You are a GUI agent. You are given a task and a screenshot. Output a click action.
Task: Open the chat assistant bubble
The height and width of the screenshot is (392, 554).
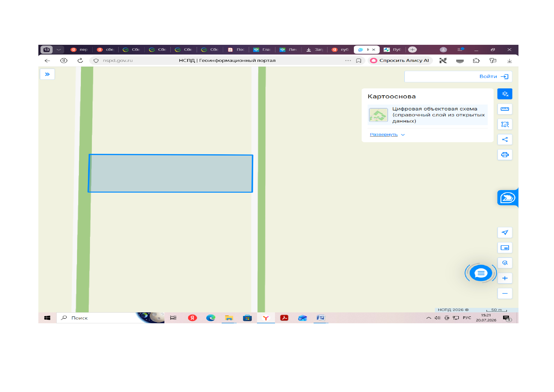[x=480, y=273]
